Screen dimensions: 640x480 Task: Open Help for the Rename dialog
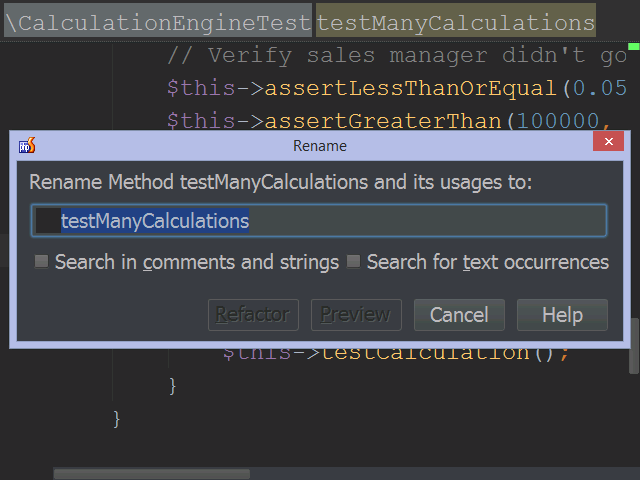tap(562, 315)
